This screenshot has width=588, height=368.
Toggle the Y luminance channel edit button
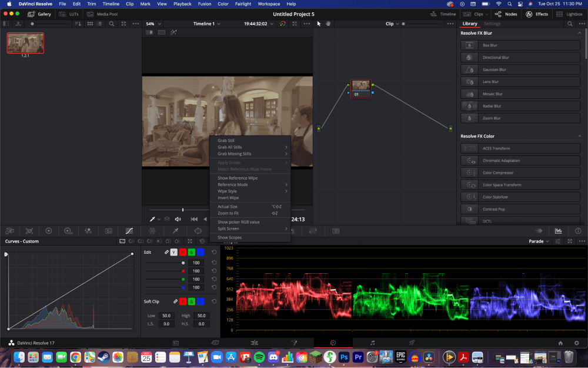173,252
